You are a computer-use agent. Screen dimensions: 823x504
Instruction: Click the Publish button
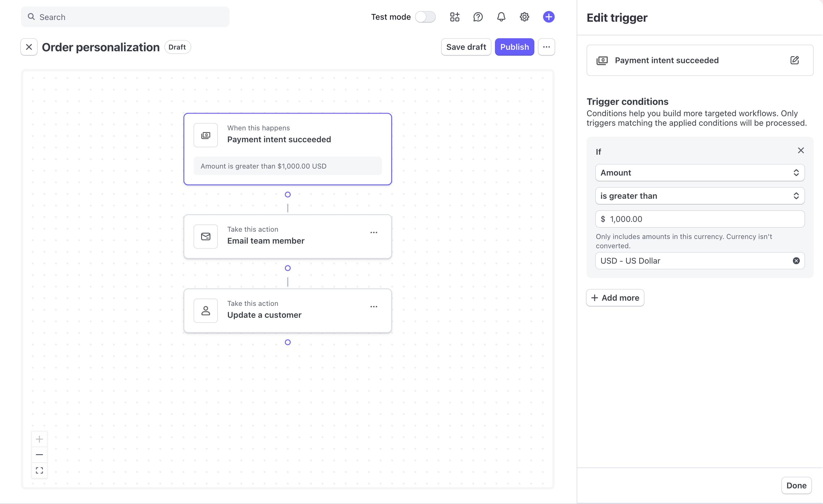pyautogui.click(x=514, y=47)
